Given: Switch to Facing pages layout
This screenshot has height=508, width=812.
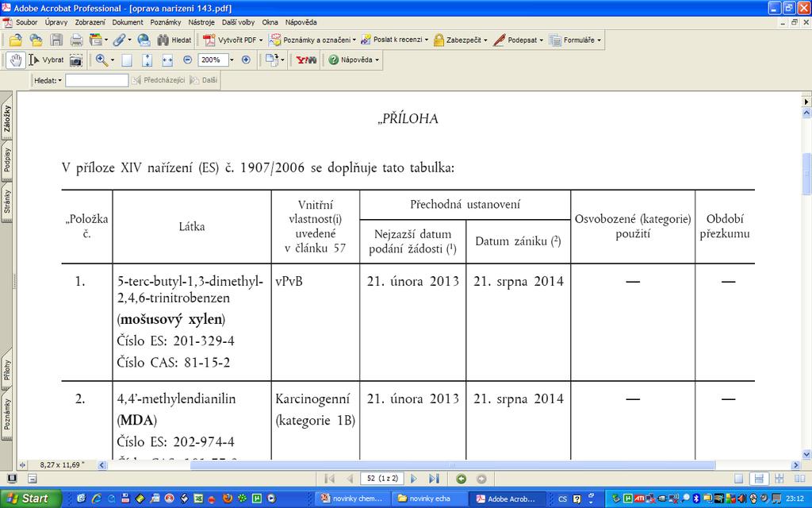Looking at the screenshot, I should pos(799,479).
